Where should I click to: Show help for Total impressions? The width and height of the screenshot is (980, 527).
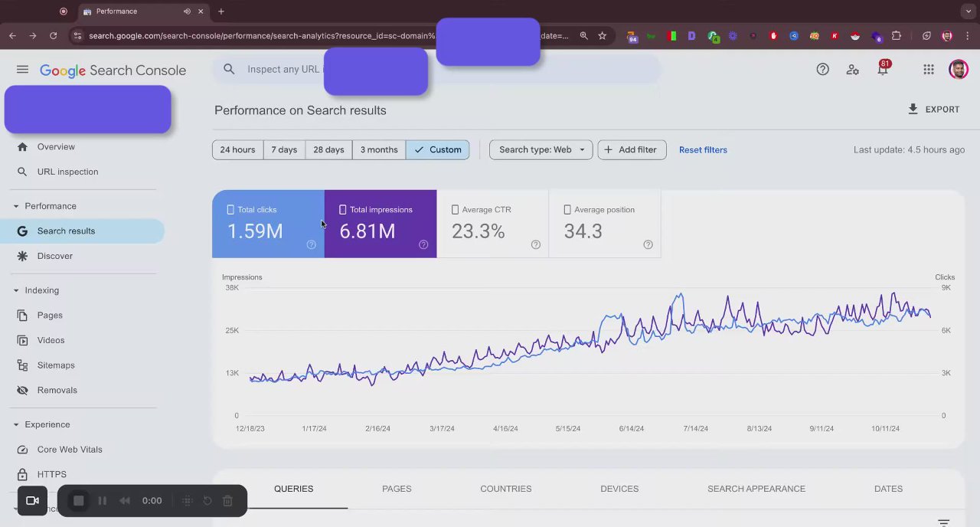click(423, 244)
